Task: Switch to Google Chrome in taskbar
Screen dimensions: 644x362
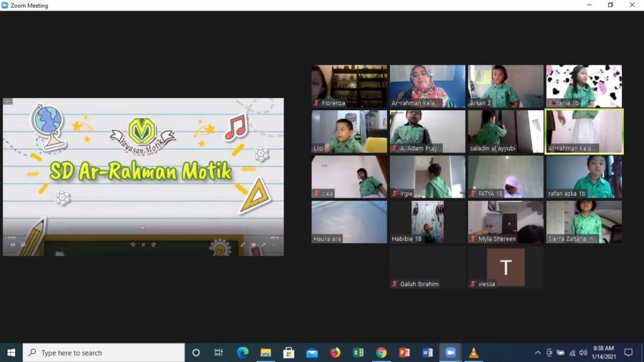Action: click(381, 353)
